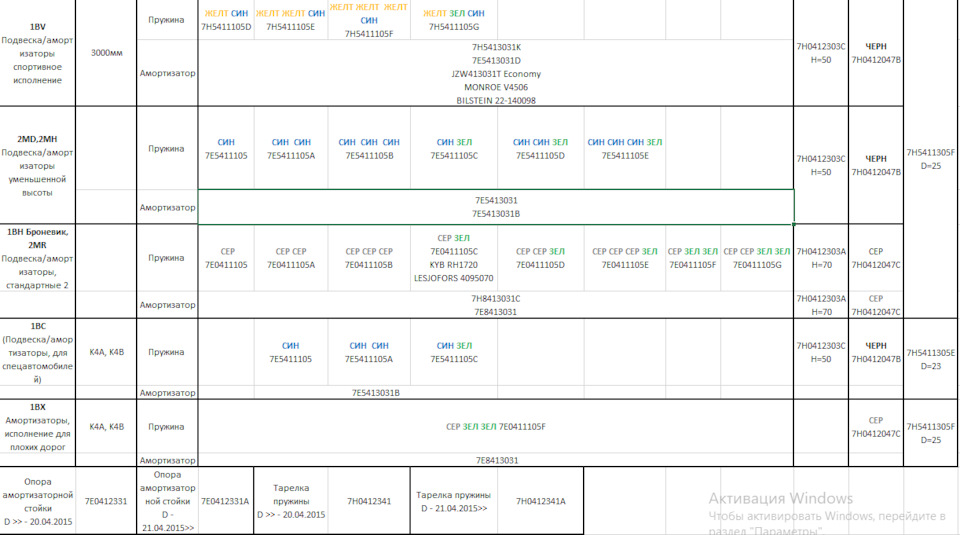Select СИН 7E5411105 in the 2MD,2MH row
This screenshot has height=535, width=960.
(x=226, y=149)
